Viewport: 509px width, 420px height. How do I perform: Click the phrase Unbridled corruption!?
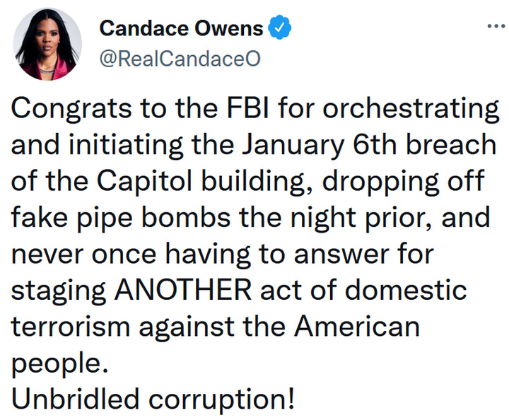(x=153, y=399)
